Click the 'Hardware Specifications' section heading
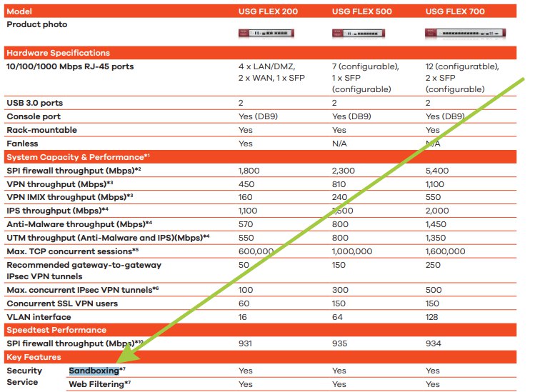535x392 pixels. [x=59, y=53]
